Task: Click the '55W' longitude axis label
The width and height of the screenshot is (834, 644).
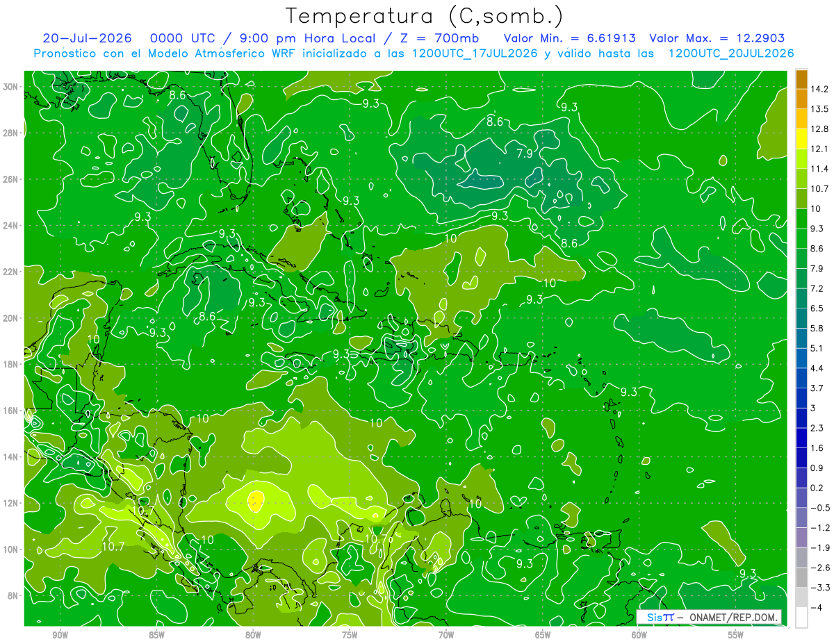Action: click(x=736, y=635)
